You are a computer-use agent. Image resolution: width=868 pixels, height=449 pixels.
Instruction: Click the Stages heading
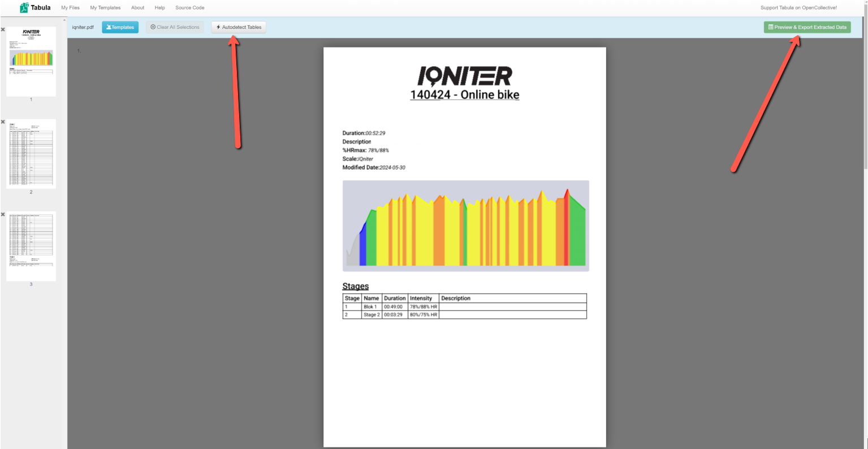[355, 286]
